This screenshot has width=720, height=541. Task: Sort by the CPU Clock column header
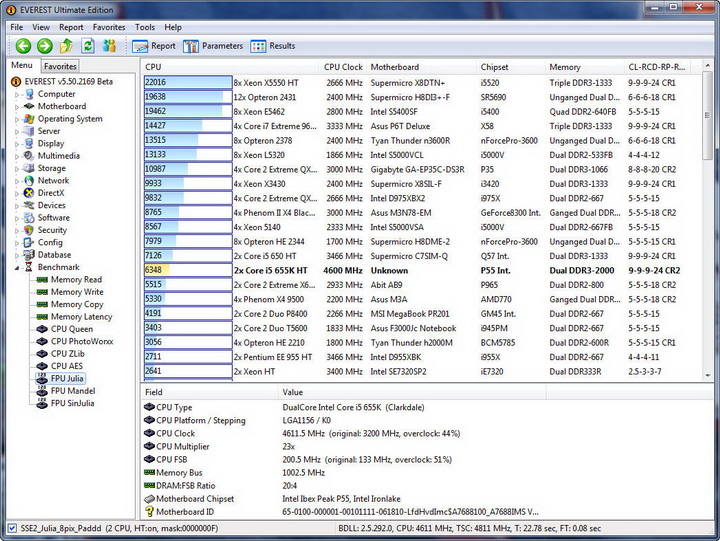[343, 67]
